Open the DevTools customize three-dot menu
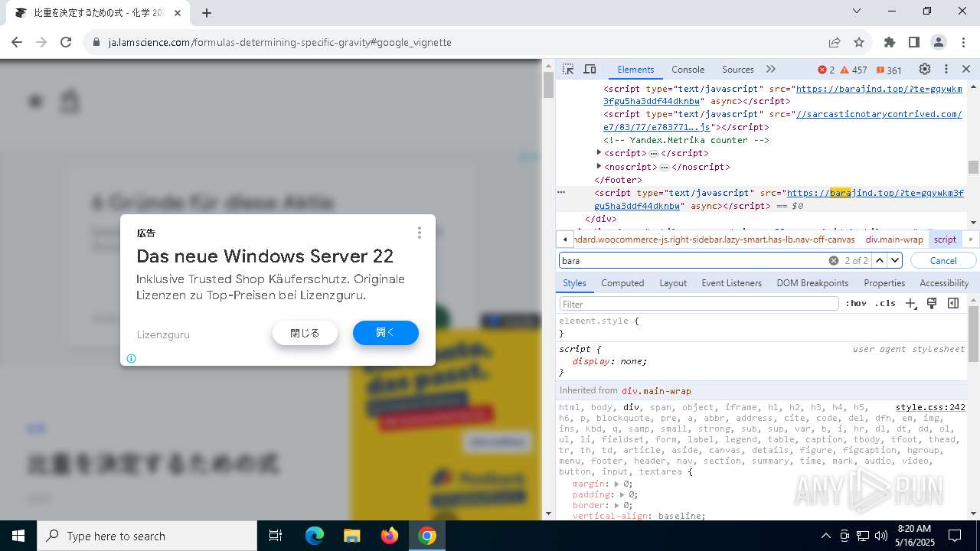This screenshot has width=980, height=551. tap(946, 69)
